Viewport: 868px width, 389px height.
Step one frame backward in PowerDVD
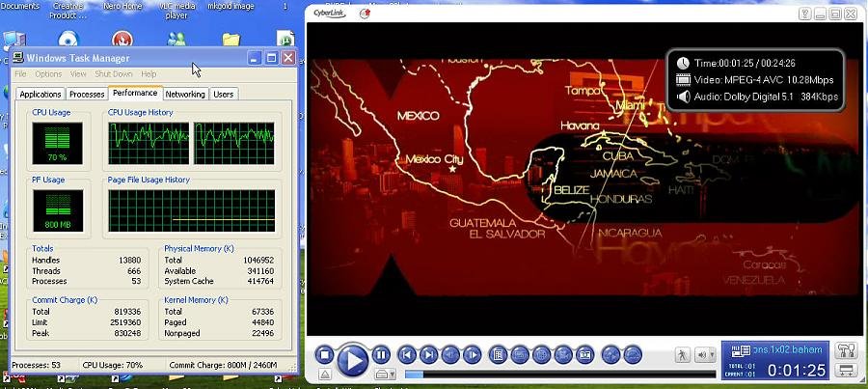coord(450,354)
